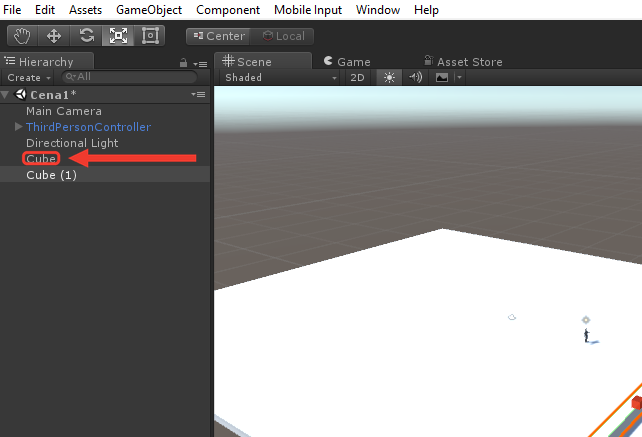Toggle handle rotation Local button
642x437 pixels.
[x=283, y=36]
